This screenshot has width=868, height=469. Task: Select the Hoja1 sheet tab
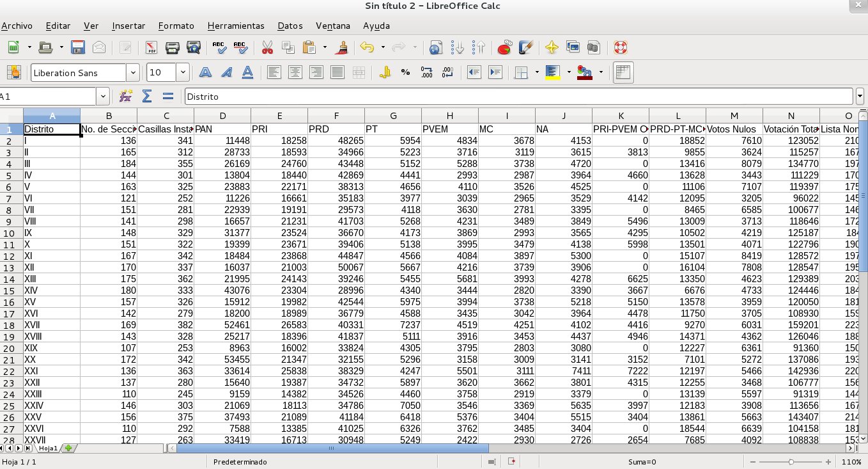(48, 449)
